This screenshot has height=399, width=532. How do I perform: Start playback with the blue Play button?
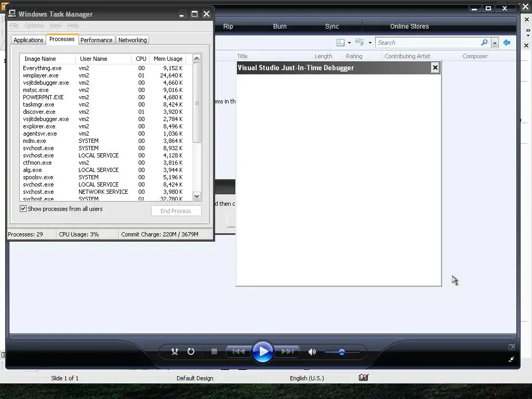tap(262, 352)
